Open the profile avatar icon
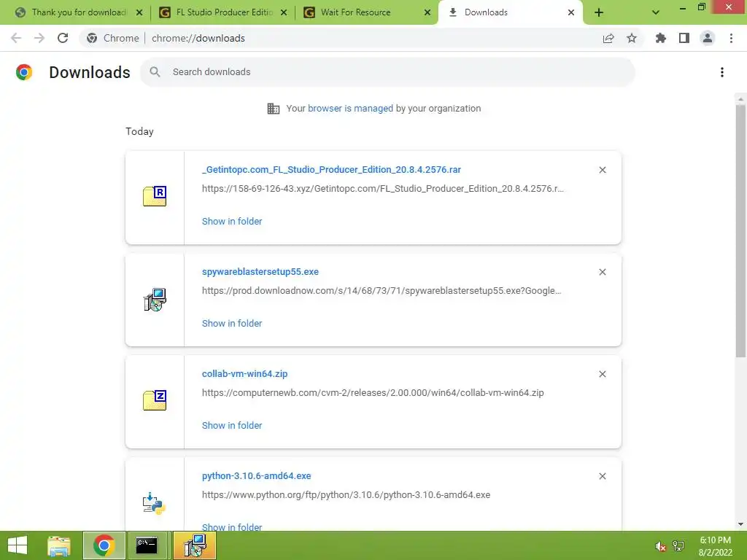This screenshot has width=747, height=560. coord(708,38)
